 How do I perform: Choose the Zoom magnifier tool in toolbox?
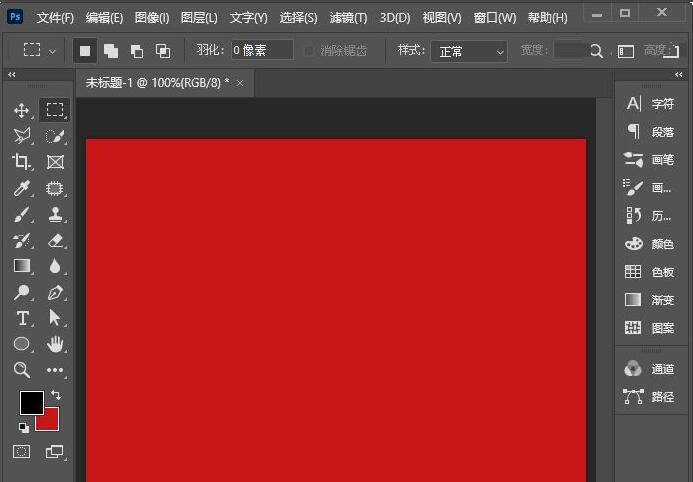click(x=22, y=370)
